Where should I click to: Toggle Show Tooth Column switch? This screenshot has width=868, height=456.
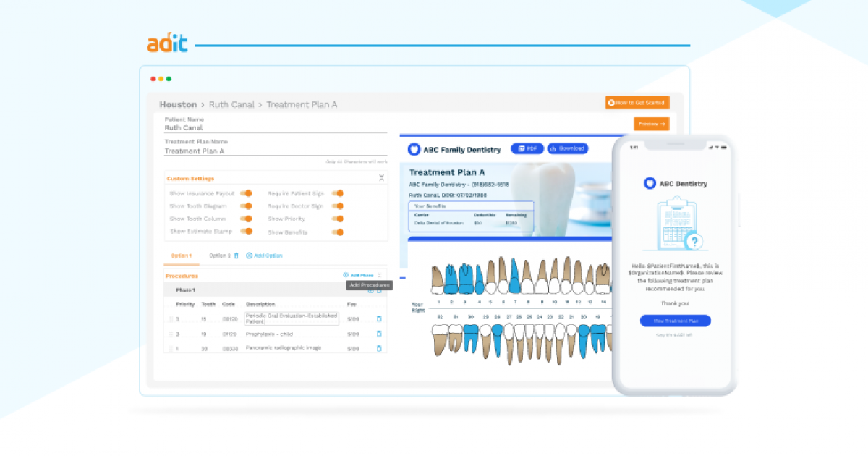tap(247, 219)
